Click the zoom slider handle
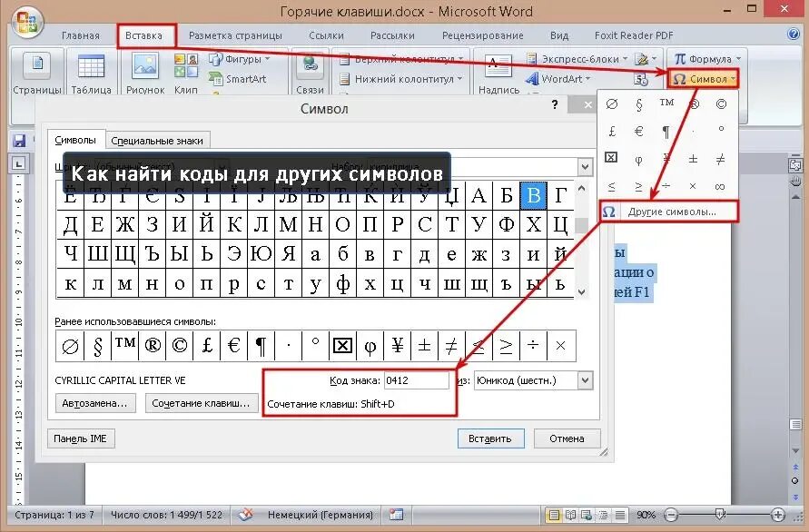Viewport: 809px width, 532px height. [720, 514]
